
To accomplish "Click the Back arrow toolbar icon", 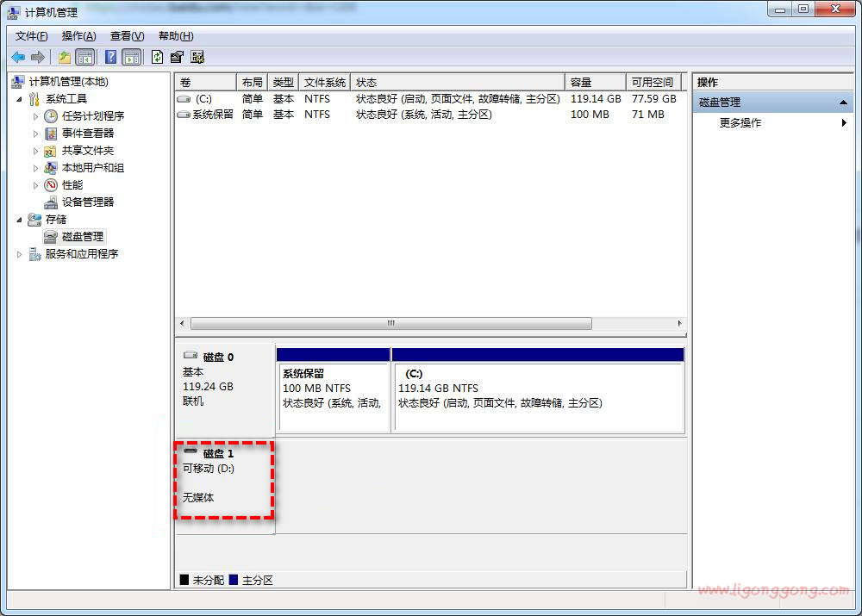I will coord(18,57).
